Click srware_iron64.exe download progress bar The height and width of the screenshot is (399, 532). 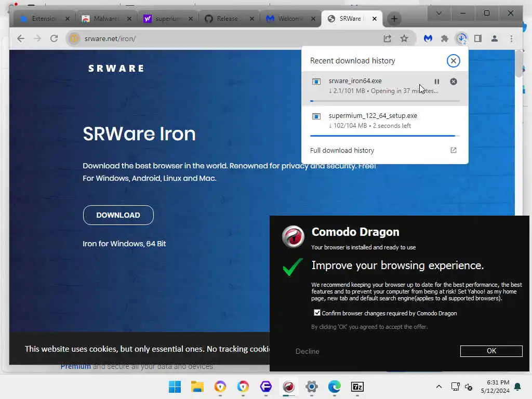(385, 101)
